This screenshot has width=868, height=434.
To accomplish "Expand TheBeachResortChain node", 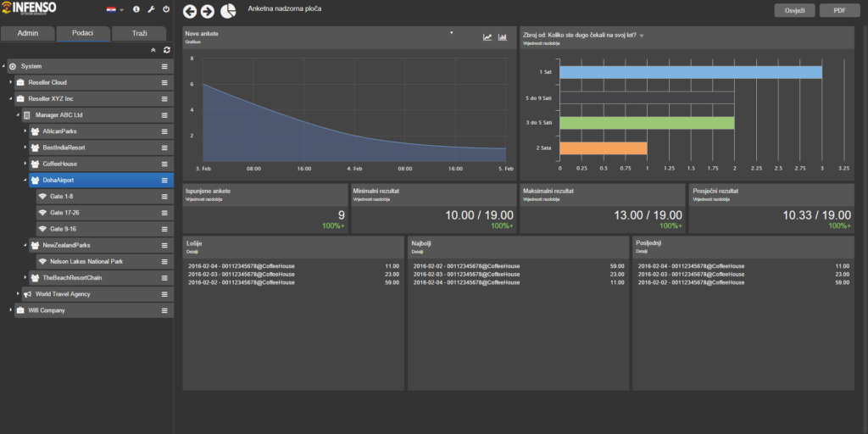I will pyautogui.click(x=25, y=277).
